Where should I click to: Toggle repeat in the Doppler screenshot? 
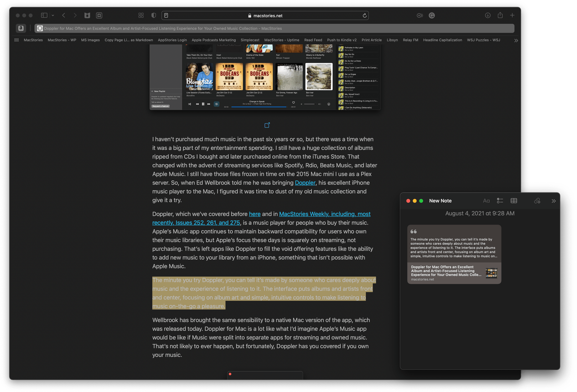click(216, 104)
